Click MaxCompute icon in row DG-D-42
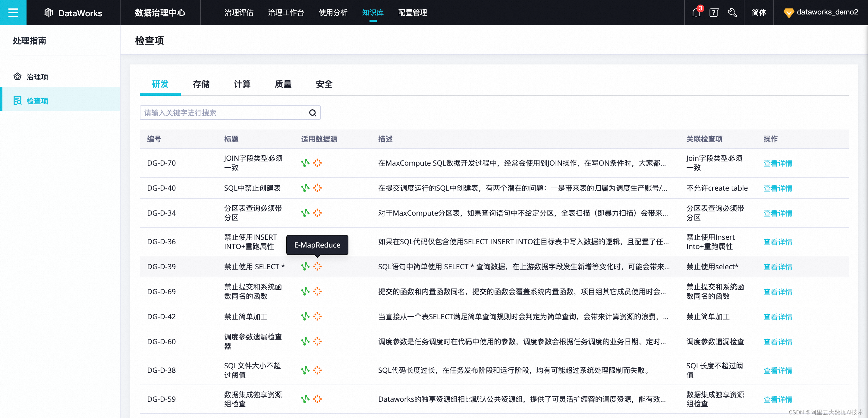Image resolution: width=868 pixels, height=418 pixels. point(305,317)
